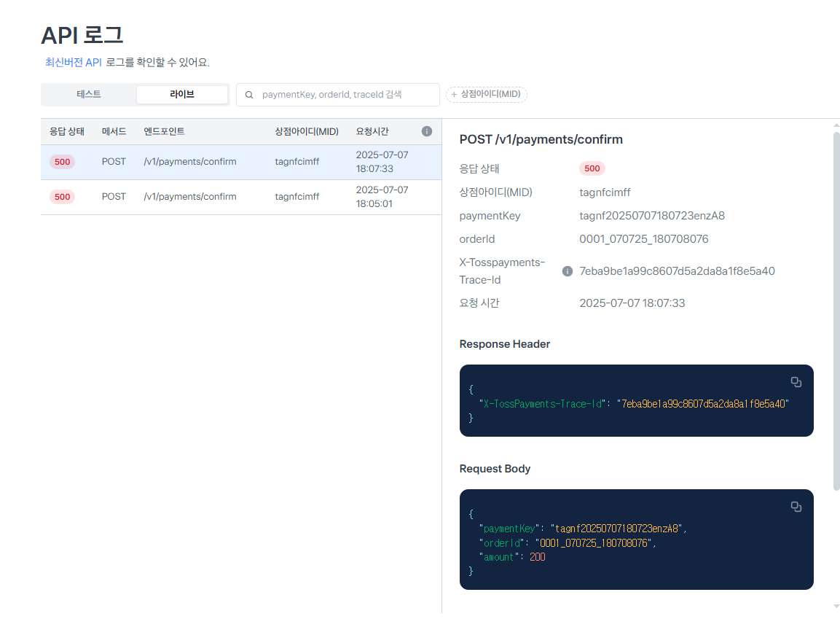Viewport: 840px width, 619px height.
Task: Click the 요청시간 column header
Action: pos(372,131)
